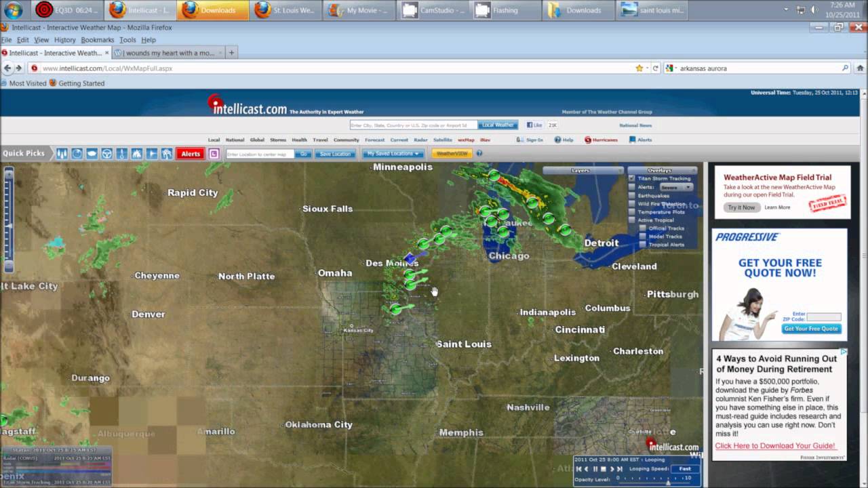
Task: Open the Windows Start orb
Action: [13, 10]
